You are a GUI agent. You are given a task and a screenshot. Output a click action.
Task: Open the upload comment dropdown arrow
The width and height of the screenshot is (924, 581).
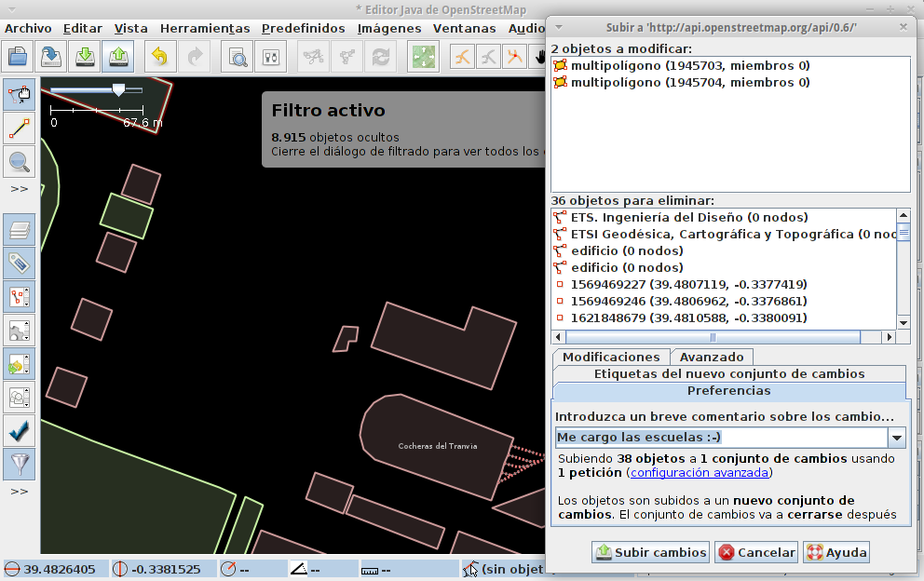pyautogui.click(x=898, y=438)
